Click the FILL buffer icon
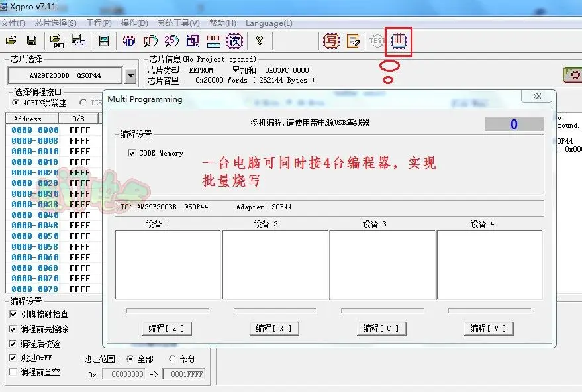Screen dimensions: 582x392 point(213,41)
